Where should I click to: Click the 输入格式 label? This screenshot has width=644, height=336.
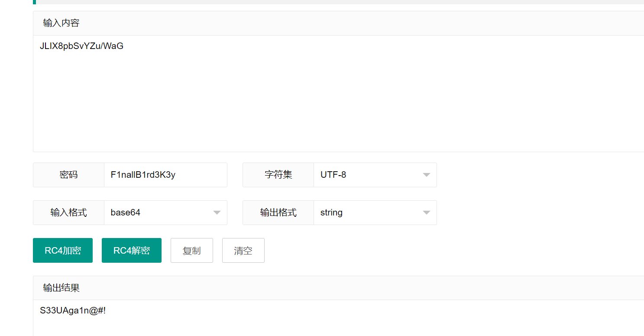pos(68,213)
